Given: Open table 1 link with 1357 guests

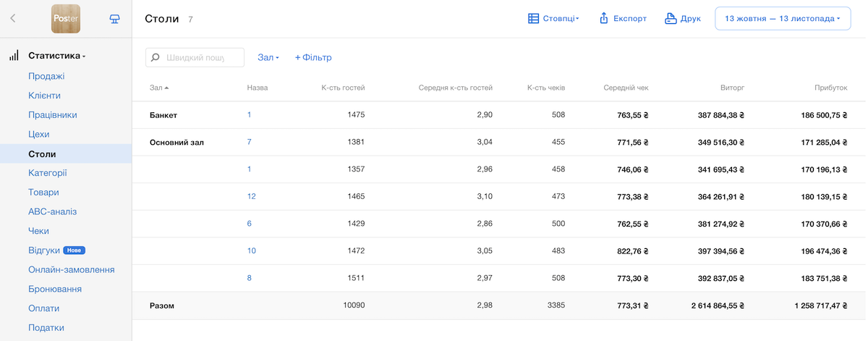Looking at the screenshot, I should 250,169.
